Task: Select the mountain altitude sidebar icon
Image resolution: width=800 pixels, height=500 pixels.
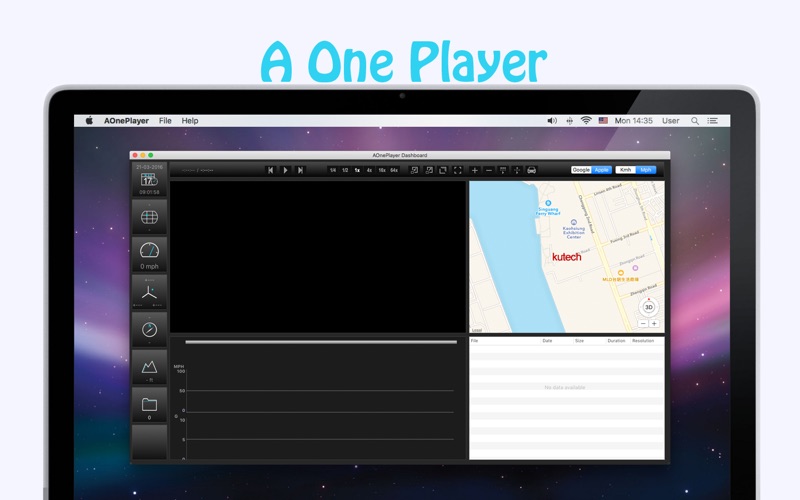Action: 149,367
